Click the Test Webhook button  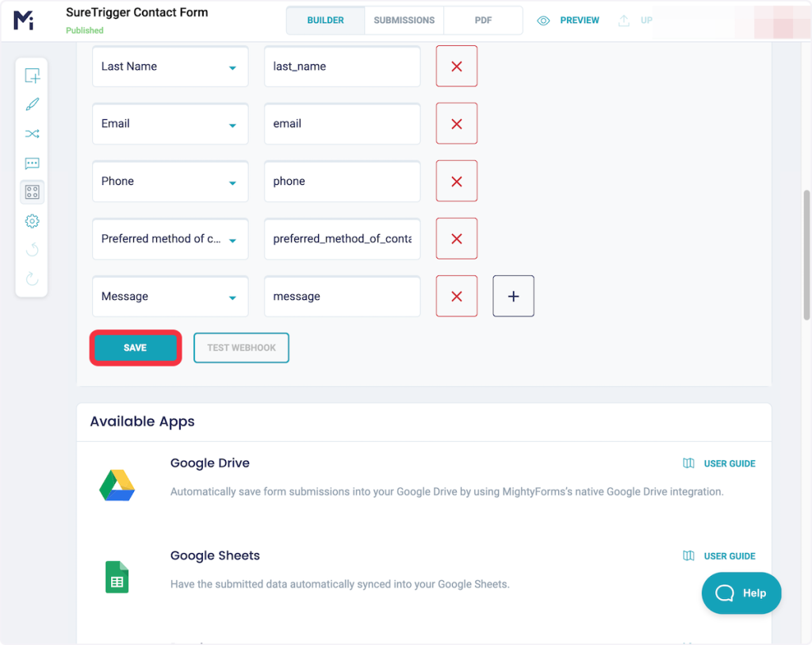(241, 348)
